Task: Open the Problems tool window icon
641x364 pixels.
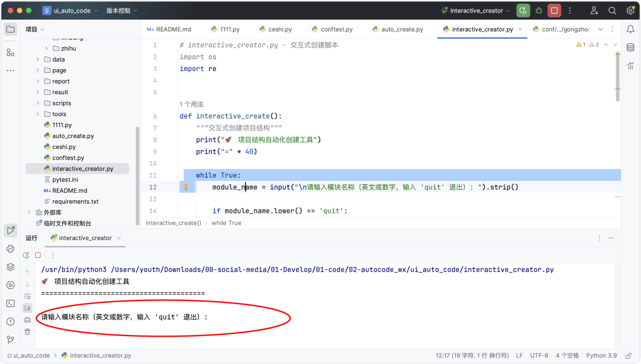Action: click(x=10, y=321)
